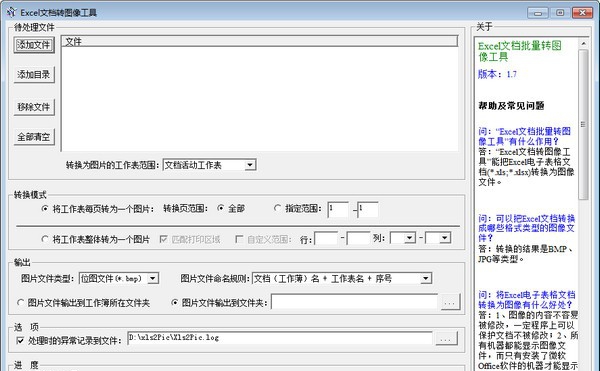Click the log file path field
The height and width of the screenshot is (371, 600).
click(x=280, y=338)
